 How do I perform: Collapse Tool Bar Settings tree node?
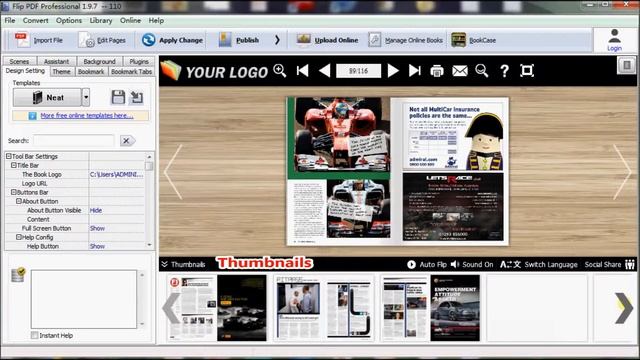pos(9,156)
